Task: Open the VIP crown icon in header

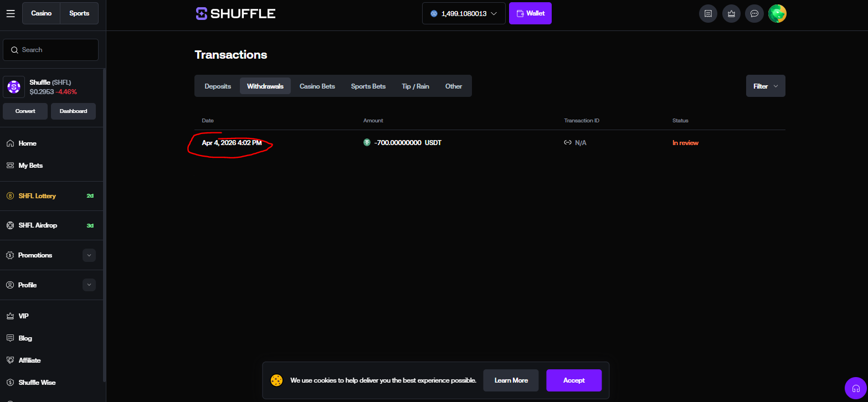Action: (731, 13)
